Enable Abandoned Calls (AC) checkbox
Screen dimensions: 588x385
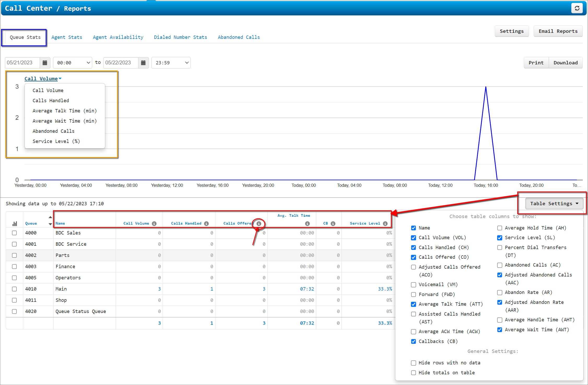click(500, 265)
